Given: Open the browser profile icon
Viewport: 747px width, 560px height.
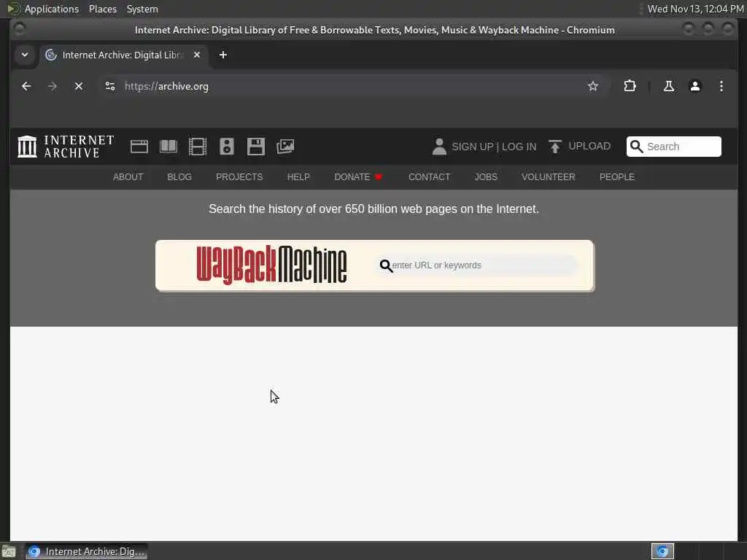Looking at the screenshot, I should tap(695, 86).
